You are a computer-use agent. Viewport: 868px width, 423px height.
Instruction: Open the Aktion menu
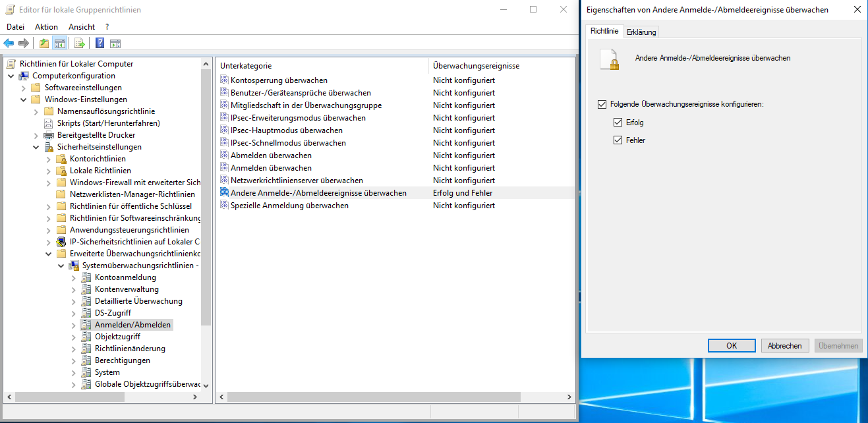click(x=45, y=26)
